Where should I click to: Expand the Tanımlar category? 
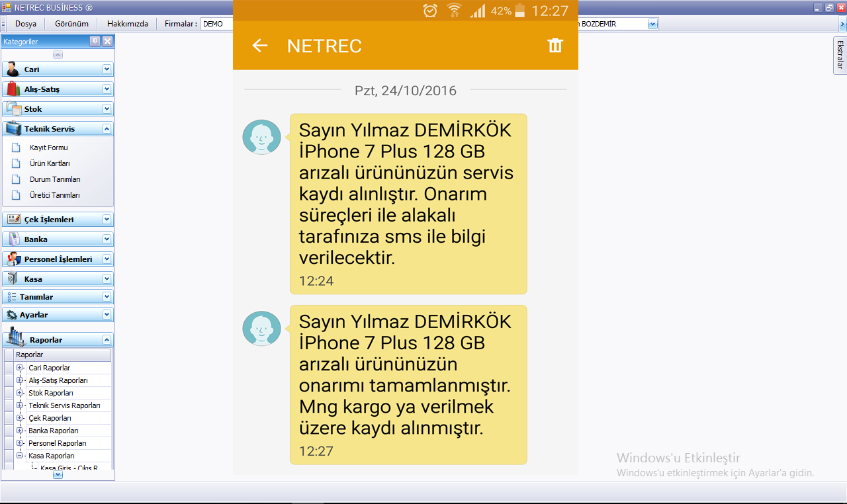tap(107, 297)
